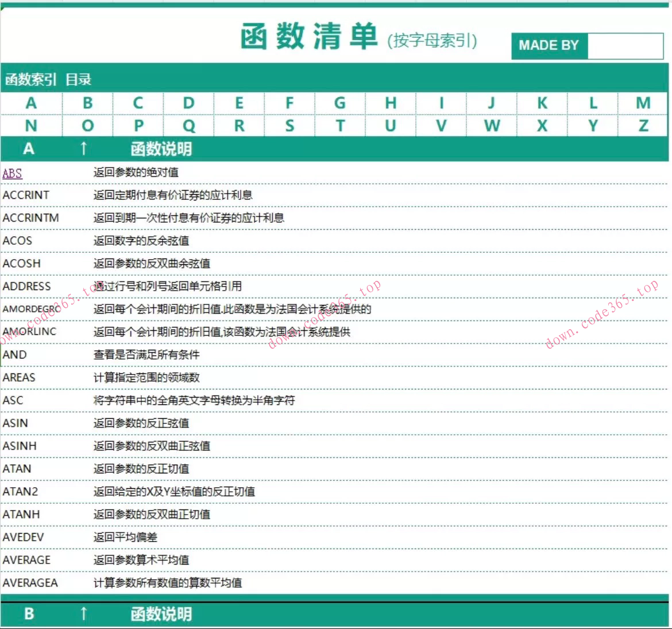This screenshot has width=672, height=629.
Task: Click the empty MADE BY input box
Action: click(625, 45)
